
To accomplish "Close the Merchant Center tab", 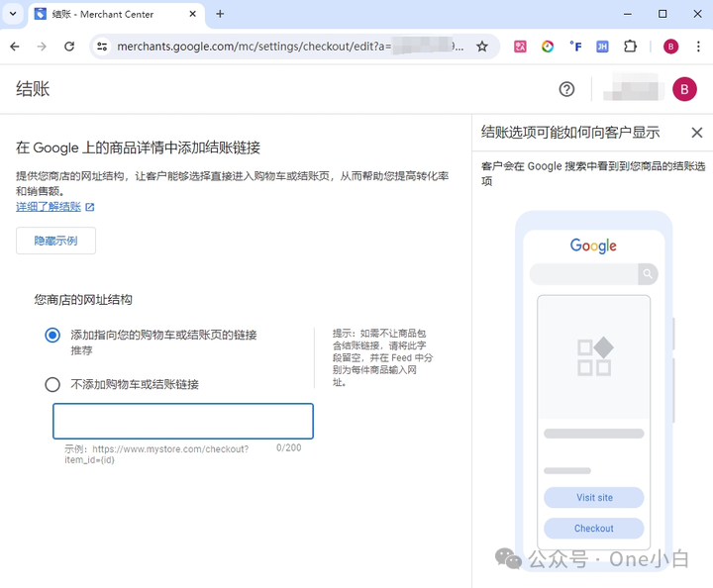I will 193,14.
